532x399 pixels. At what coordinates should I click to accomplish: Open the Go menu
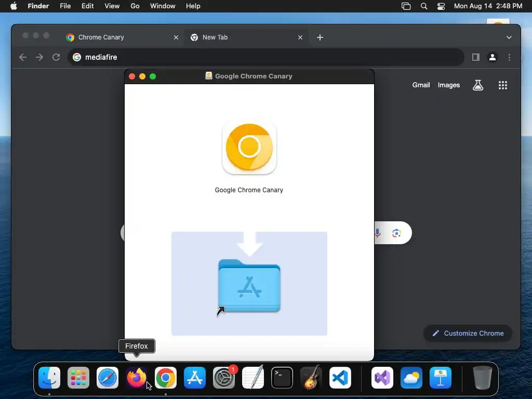(135, 6)
